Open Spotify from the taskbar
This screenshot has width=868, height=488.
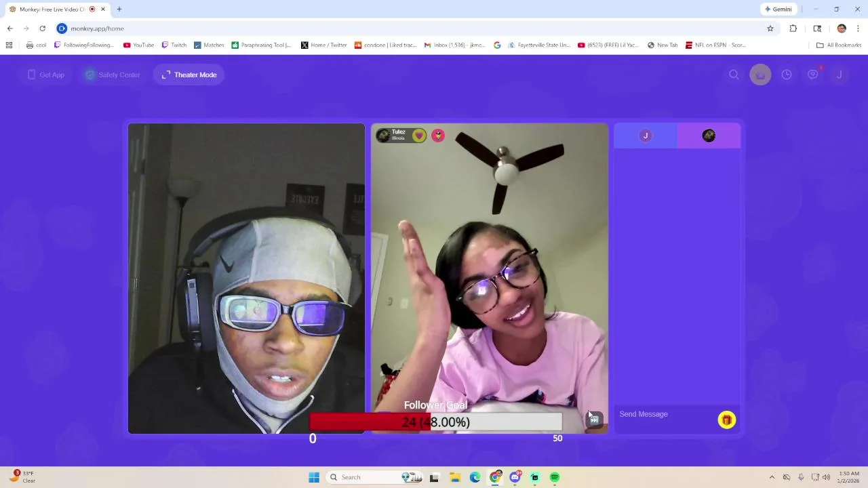pyautogui.click(x=555, y=477)
